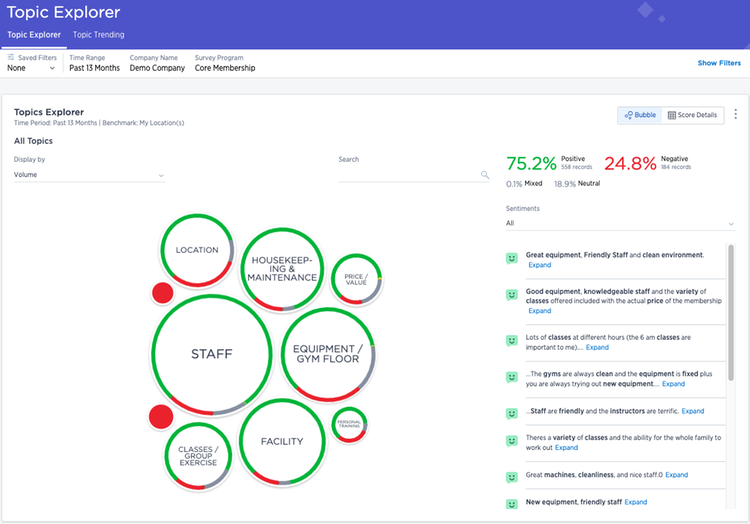Click smiley icon beside 'Great equipment' comment
This screenshot has height=524, width=750.
pos(512,259)
